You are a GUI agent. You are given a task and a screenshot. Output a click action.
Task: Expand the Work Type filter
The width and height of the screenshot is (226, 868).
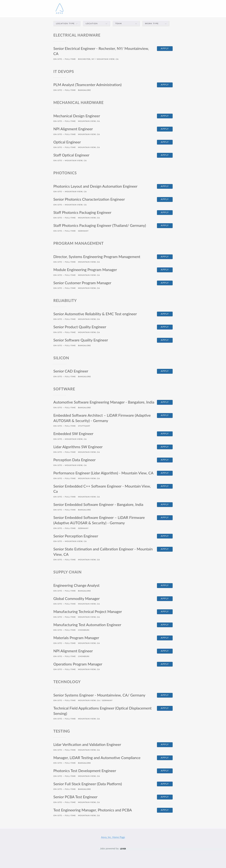(156, 24)
